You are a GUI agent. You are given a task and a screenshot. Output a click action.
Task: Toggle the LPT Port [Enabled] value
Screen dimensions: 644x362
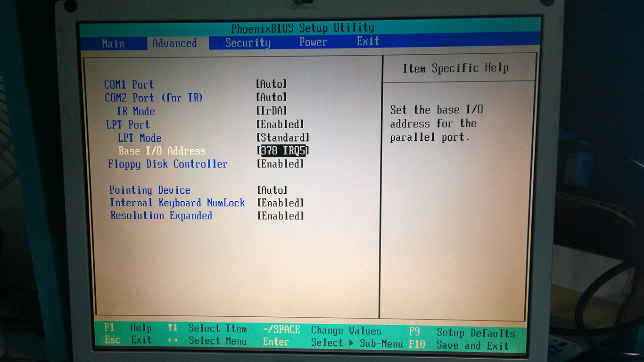280,124
